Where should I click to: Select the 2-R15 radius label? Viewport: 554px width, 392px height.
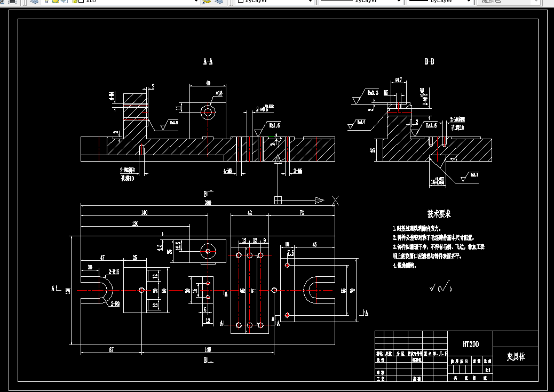(x=114, y=272)
